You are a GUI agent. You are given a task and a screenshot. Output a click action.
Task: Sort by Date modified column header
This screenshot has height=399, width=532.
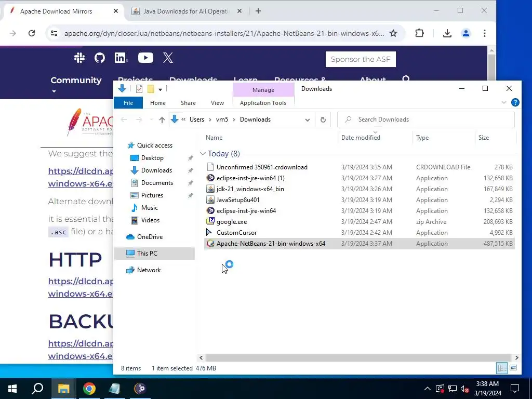pyautogui.click(x=375, y=138)
